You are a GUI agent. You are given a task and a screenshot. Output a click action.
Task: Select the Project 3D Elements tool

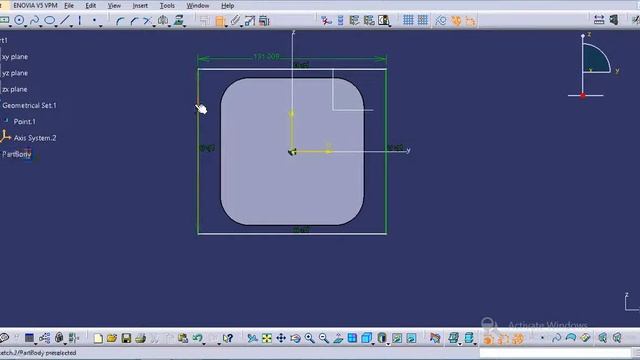point(179,20)
